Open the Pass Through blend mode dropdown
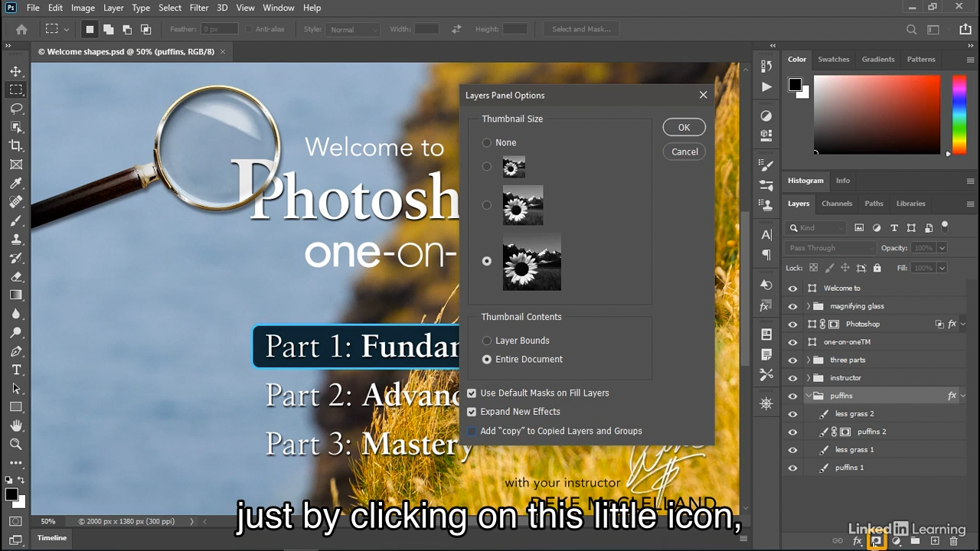The width and height of the screenshot is (980, 551). (831, 248)
